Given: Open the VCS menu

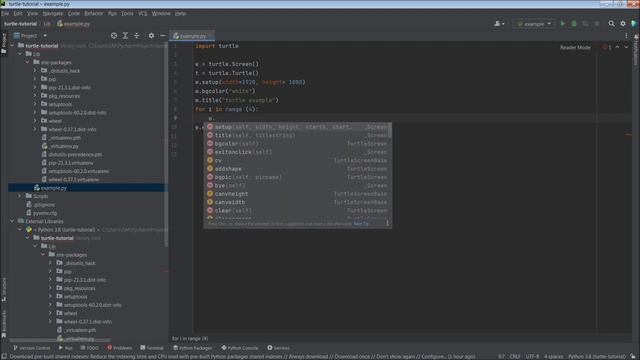Looking at the screenshot, I should click(142, 13).
